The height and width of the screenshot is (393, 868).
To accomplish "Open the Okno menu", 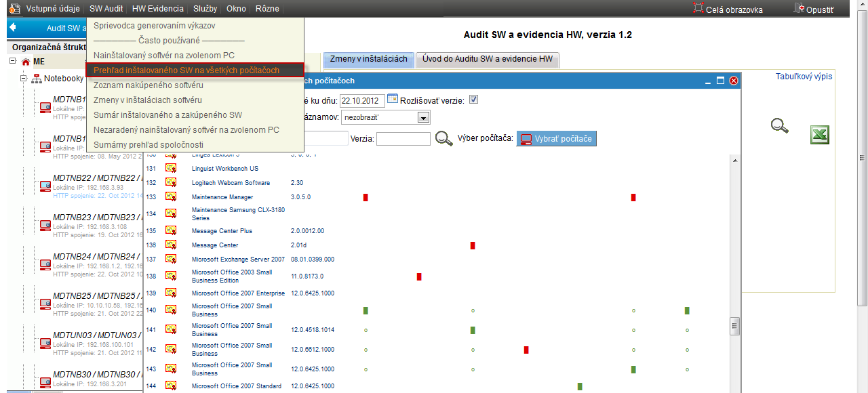I will click(x=236, y=9).
